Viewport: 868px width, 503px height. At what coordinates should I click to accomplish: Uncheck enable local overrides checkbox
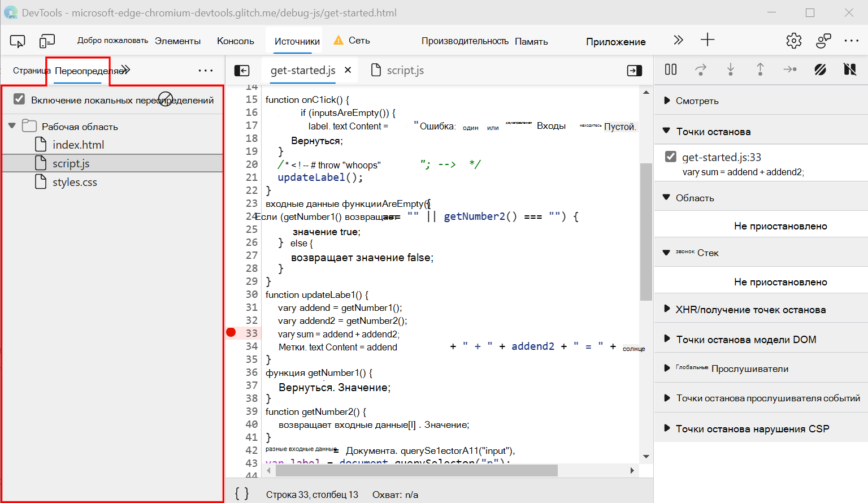click(19, 99)
